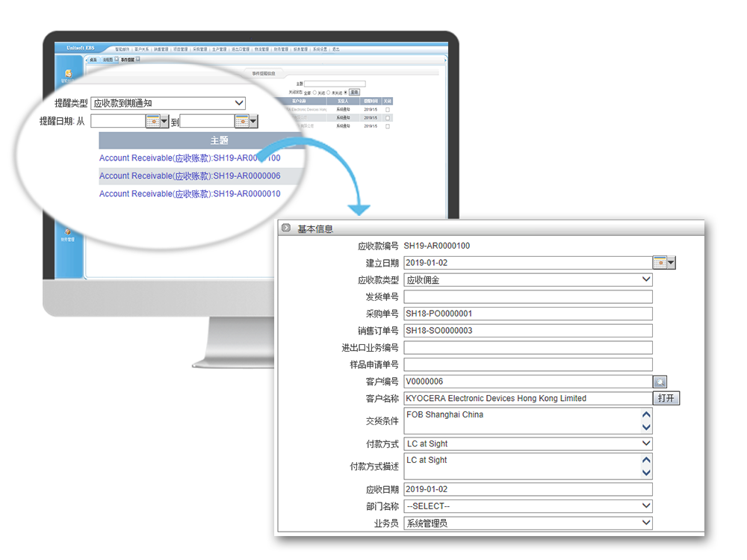
Task: Open the 财务管理 menu in the top bar
Action: [280, 49]
